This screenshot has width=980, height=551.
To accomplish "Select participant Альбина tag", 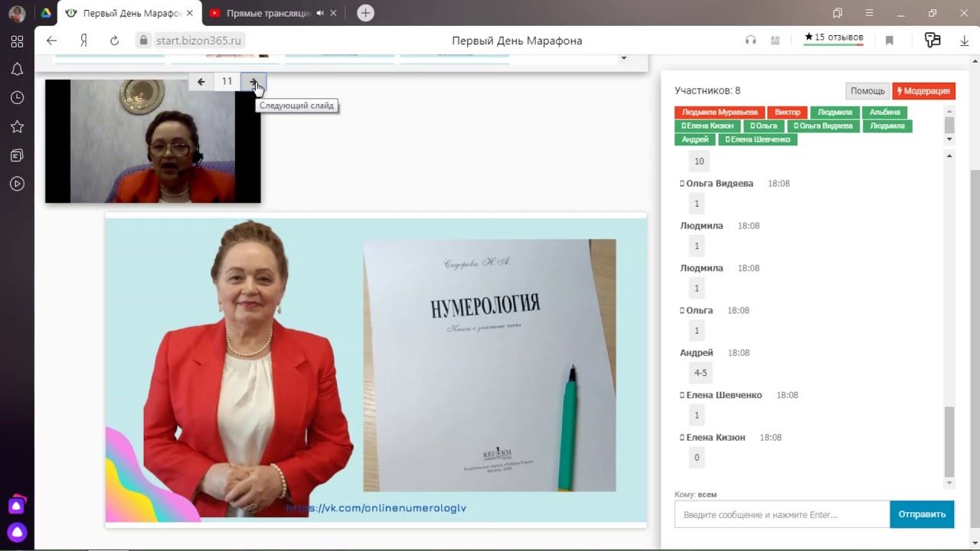I will (x=885, y=112).
